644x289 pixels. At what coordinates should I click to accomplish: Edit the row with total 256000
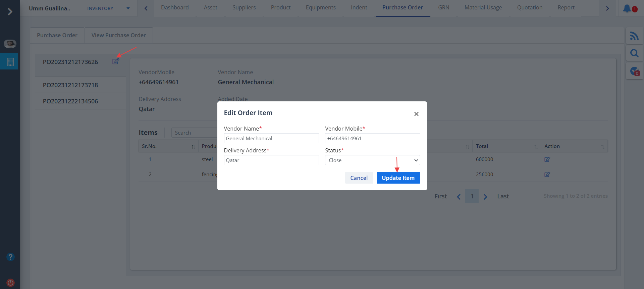547,175
